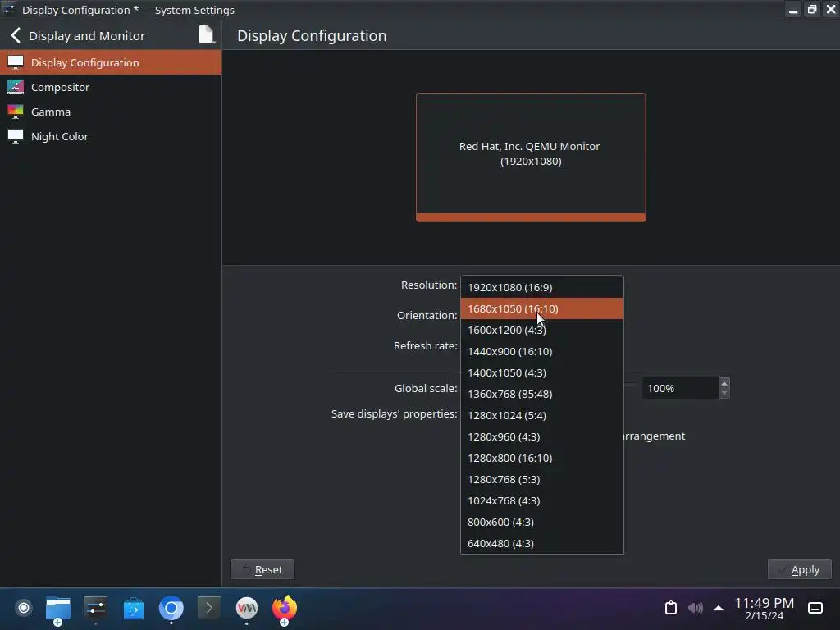Restore the System Settings window
The image size is (840, 630).
click(812, 10)
